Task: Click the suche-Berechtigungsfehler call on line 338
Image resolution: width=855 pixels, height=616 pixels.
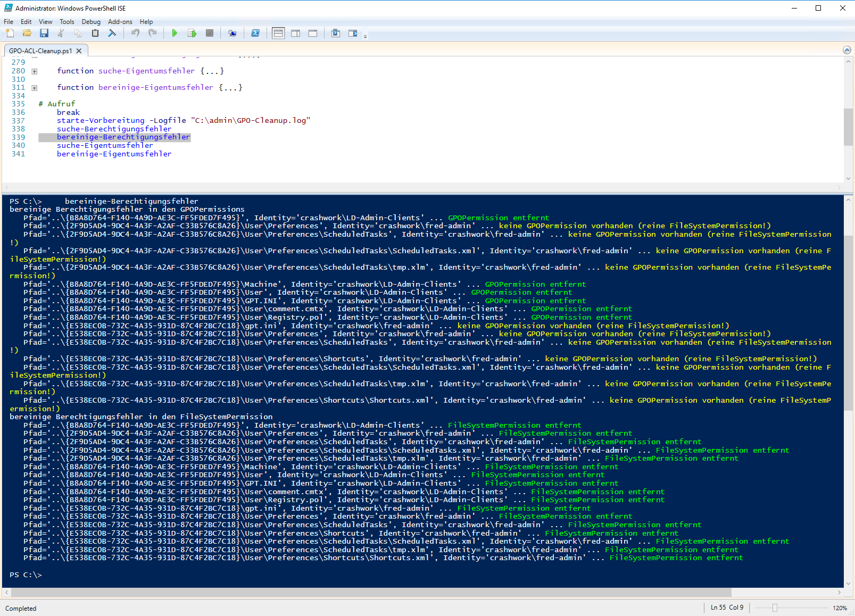Action: tap(114, 129)
